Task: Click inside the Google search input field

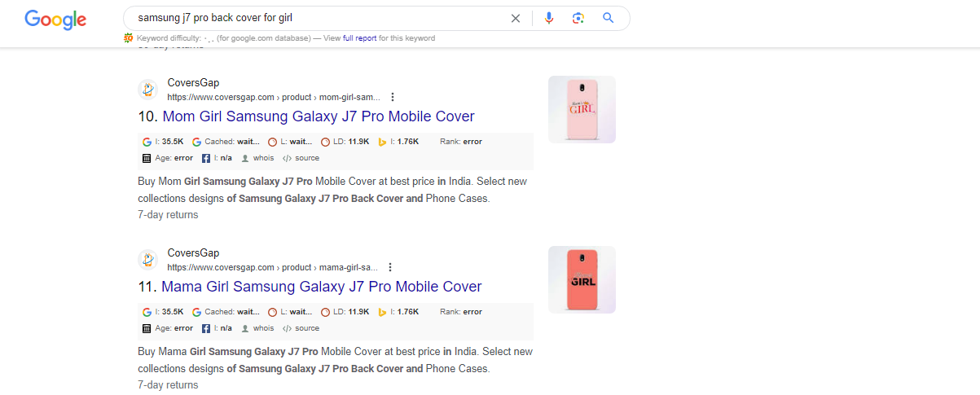Action: pos(318,18)
